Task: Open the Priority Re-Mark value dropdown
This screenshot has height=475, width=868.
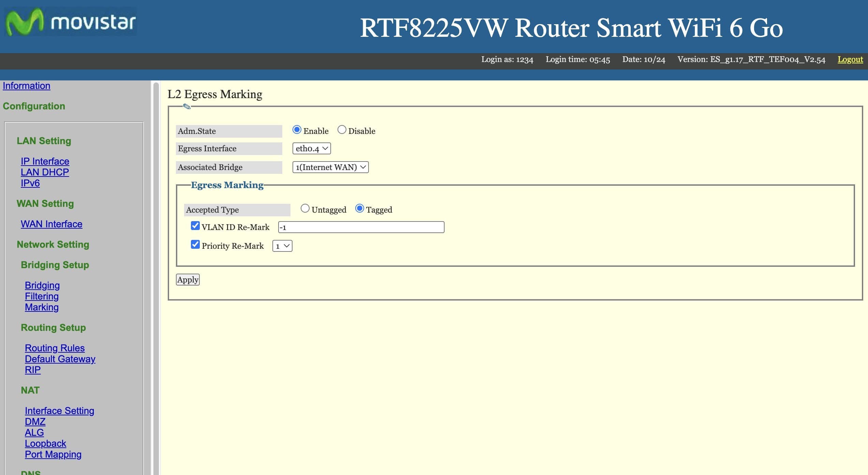Action: click(x=282, y=246)
